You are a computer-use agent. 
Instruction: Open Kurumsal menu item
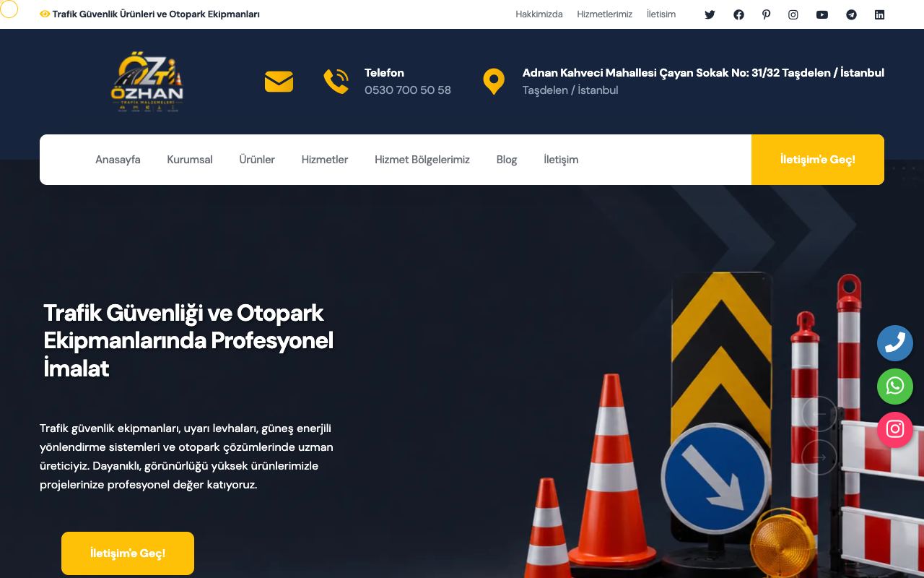[x=190, y=160]
